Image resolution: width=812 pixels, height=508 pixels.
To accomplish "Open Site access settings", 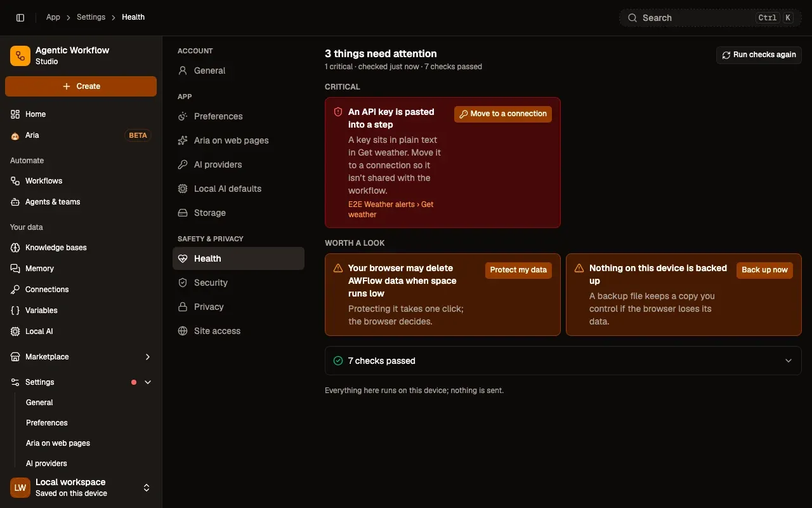I will coord(239,331).
